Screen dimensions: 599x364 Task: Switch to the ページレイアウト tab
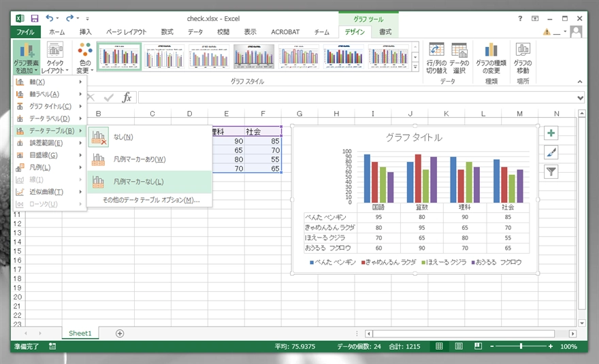coord(126,32)
